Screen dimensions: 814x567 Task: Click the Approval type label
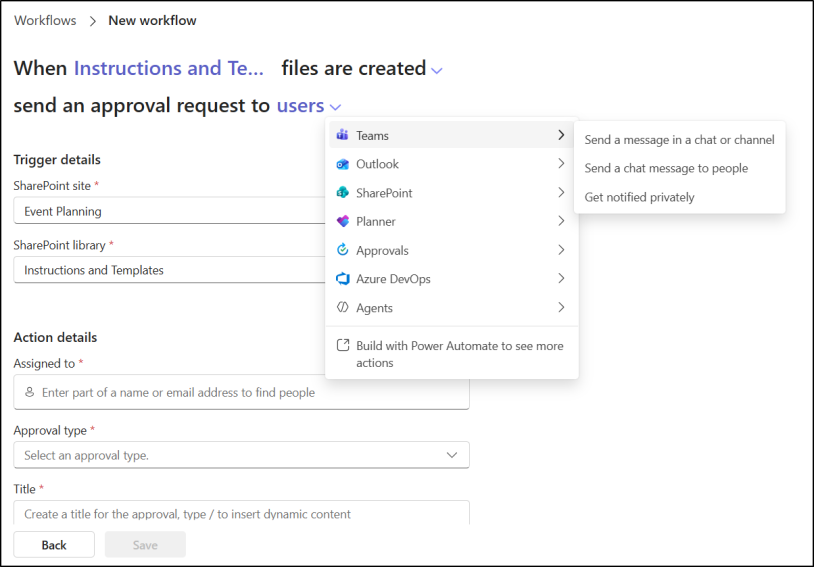(x=50, y=430)
